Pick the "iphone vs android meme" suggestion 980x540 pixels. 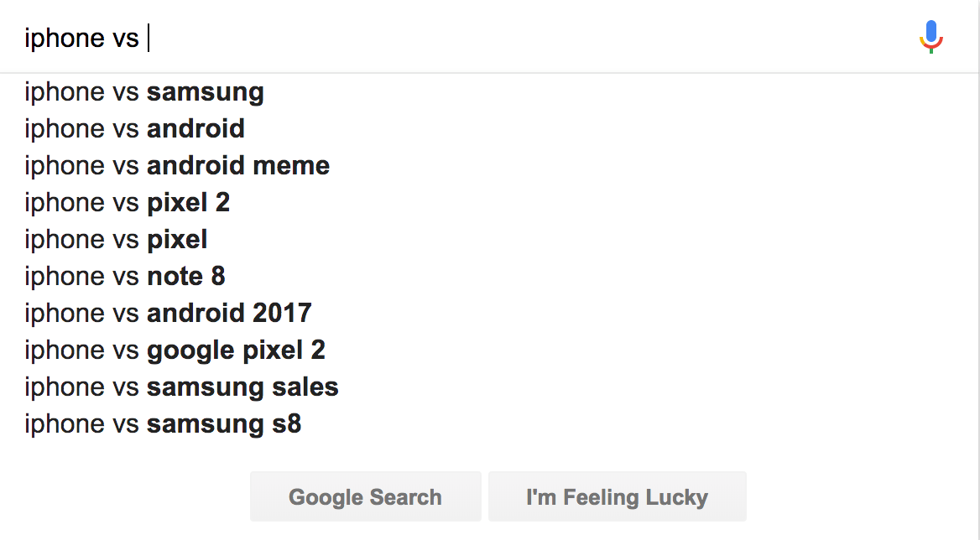(x=177, y=165)
